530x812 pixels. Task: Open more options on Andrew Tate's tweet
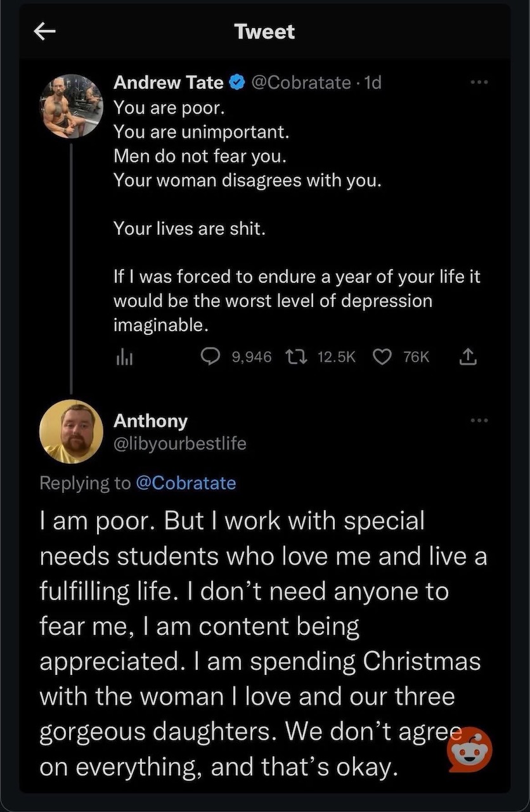tap(480, 82)
